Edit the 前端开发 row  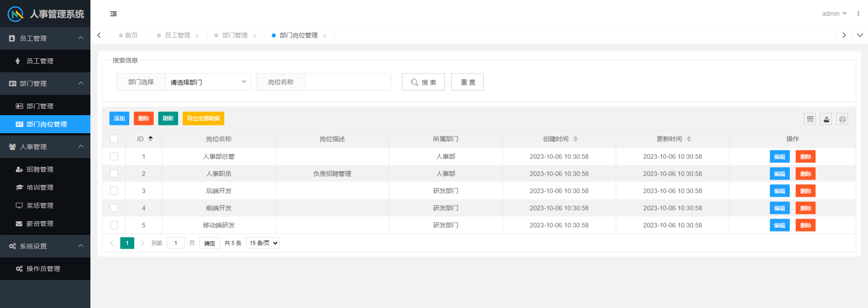(780, 208)
